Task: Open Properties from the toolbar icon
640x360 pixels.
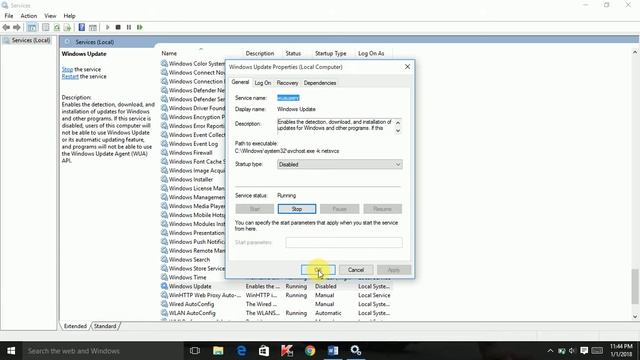Action: [x=46, y=27]
